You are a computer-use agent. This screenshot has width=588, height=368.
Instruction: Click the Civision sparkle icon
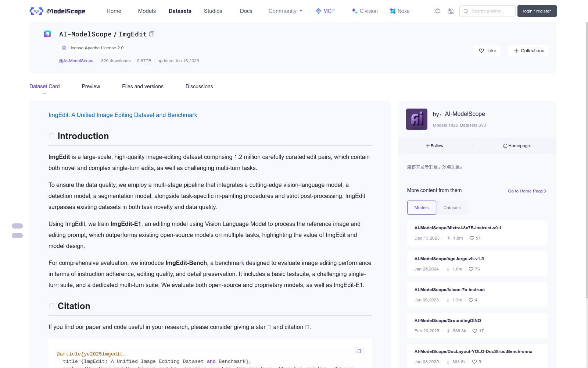click(354, 11)
